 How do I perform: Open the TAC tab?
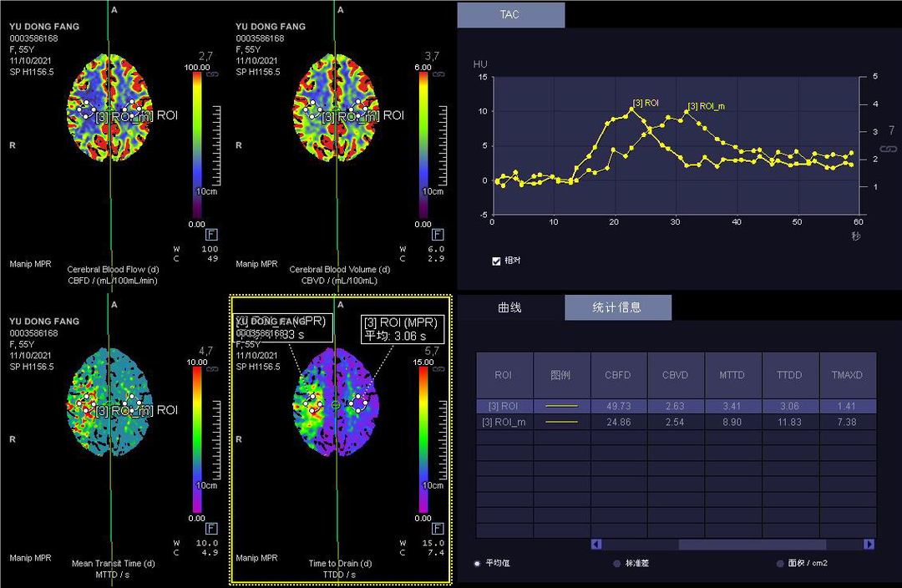pyautogui.click(x=510, y=14)
